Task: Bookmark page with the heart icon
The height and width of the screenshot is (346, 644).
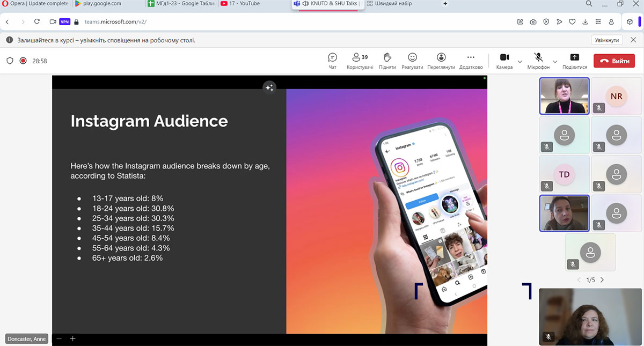Action: pyautogui.click(x=572, y=22)
